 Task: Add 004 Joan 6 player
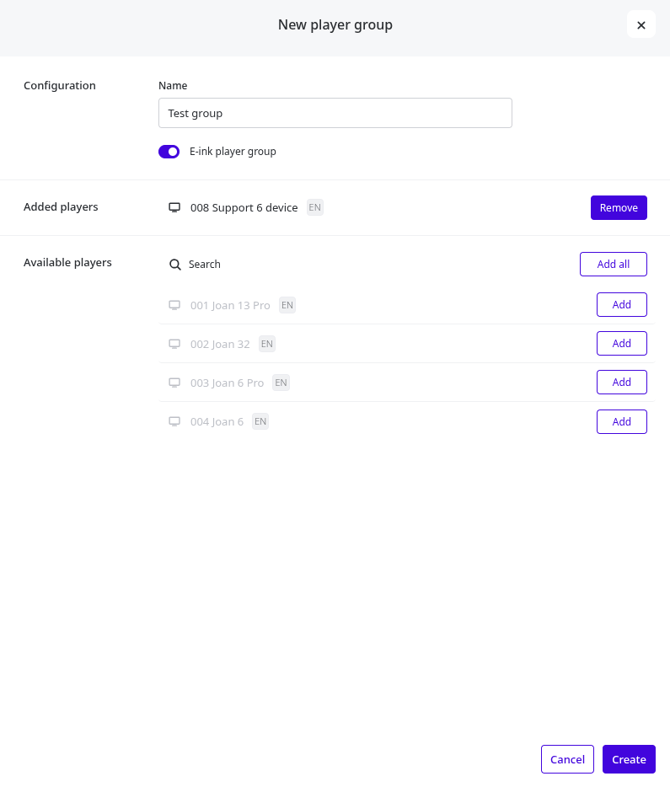click(x=621, y=422)
